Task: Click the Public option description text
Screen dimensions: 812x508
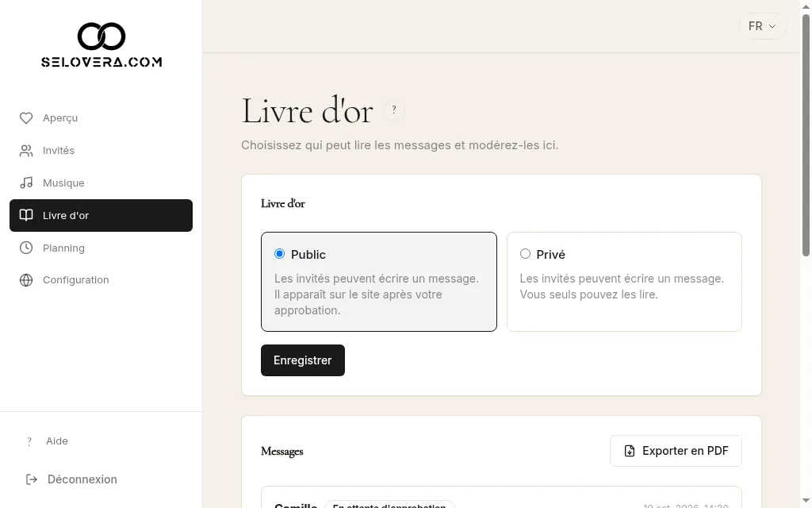Action: click(377, 294)
